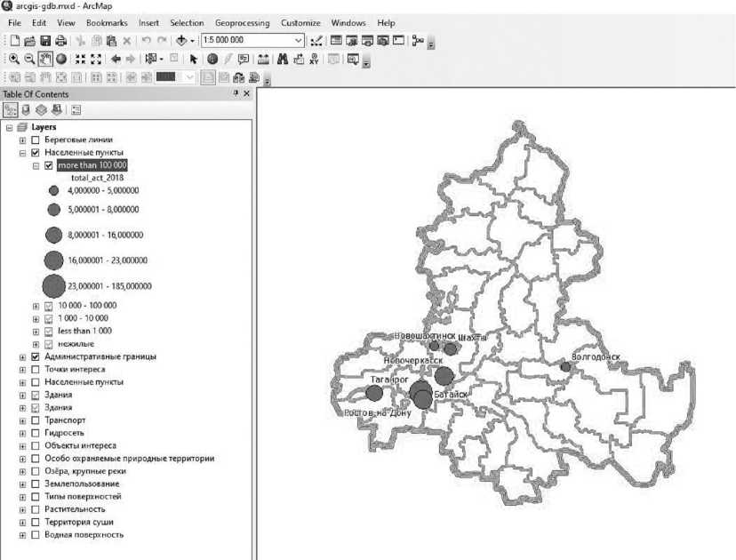This screenshot has width=736, height=560.
Task: Select the Zoom In tool
Action: click(14, 60)
